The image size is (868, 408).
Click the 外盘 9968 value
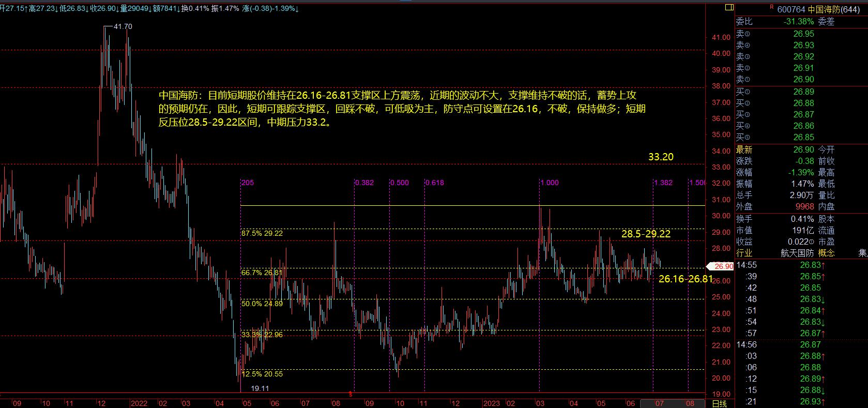coord(804,206)
